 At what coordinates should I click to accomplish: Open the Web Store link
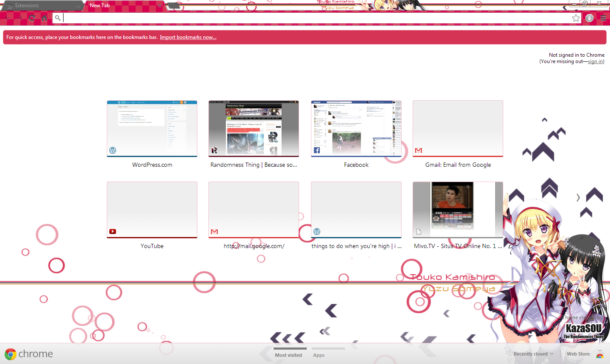tap(578, 354)
